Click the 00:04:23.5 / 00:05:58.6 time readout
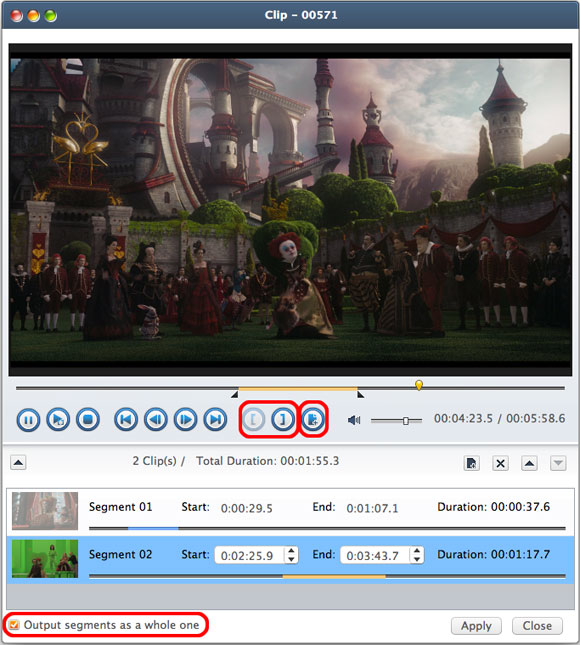Viewport: 580px width, 645px height. click(499, 419)
